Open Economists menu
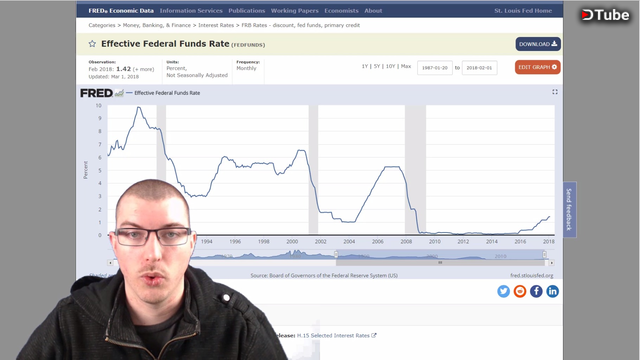This screenshot has height=360, width=640. click(x=341, y=11)
